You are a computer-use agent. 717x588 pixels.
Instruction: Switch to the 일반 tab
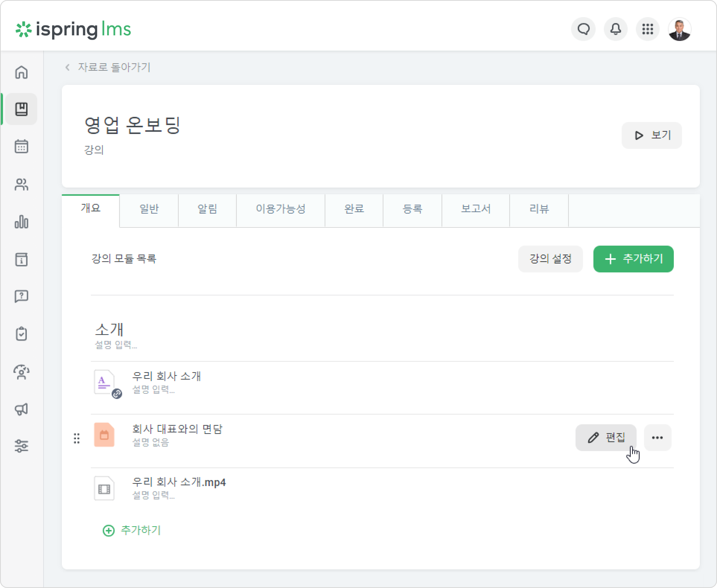(x=149, y=209)
